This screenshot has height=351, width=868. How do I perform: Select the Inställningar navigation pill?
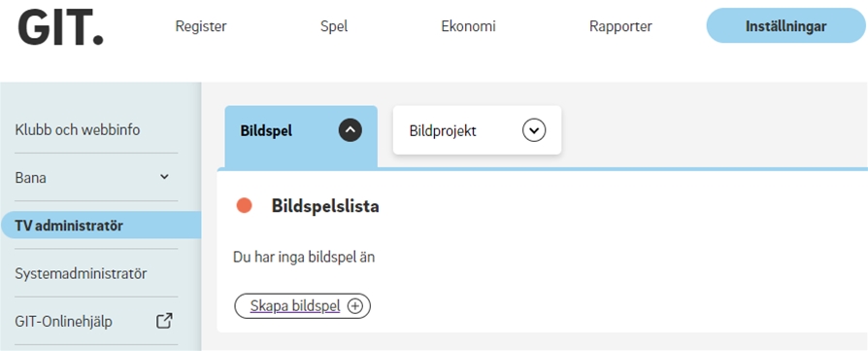[x=786, y=26]
